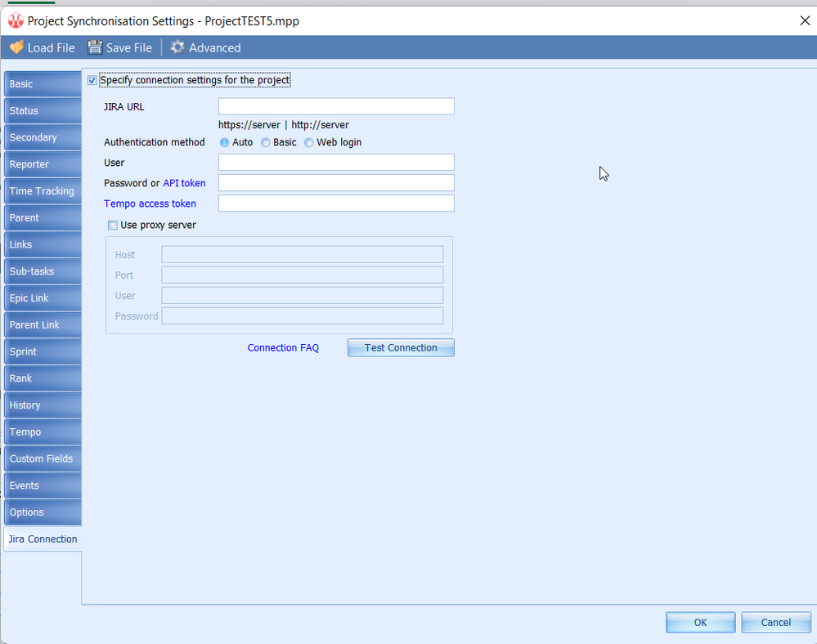
Task: Open the Connection FAQ link
Action: tap(283, 348)
